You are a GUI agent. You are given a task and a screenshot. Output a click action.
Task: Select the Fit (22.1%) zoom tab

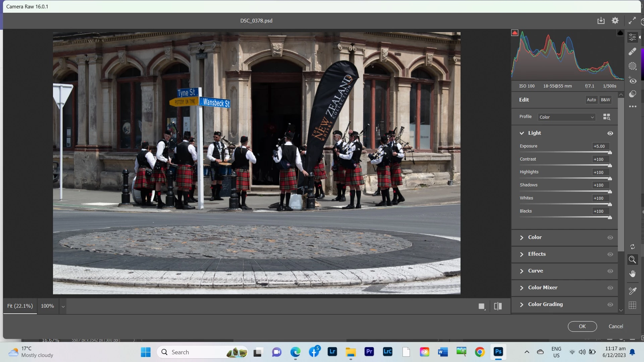pos(20,306)
